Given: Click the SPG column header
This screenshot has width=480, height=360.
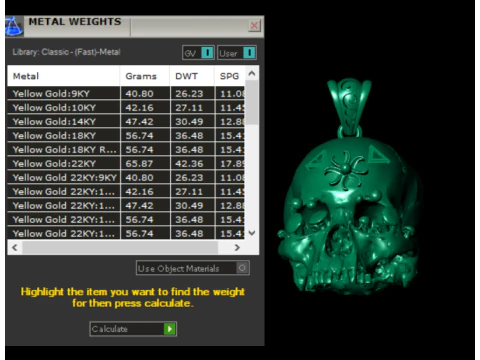Looking at the screenshot, I should pyautogui.click(x=230, y=76).
